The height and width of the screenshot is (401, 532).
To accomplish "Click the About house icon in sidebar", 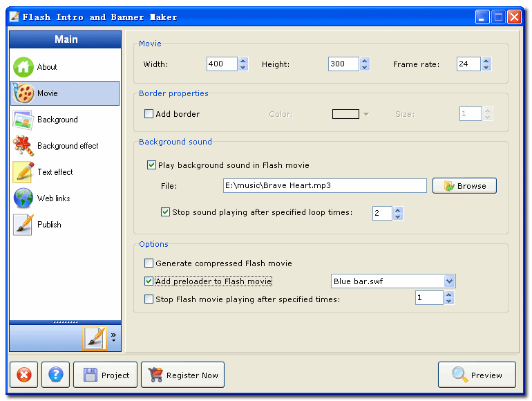I will click(23, 67).
